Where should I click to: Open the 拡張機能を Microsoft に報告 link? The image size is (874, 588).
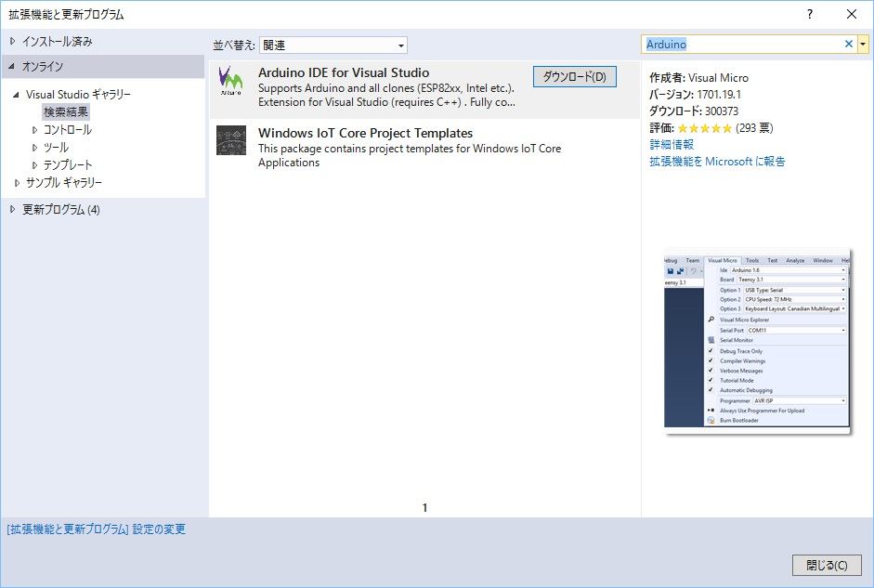(717, 162)
